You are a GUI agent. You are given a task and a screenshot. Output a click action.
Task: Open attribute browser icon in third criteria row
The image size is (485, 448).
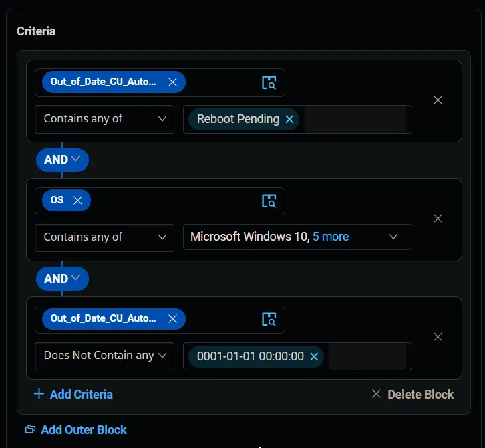[x=269, y=319]
